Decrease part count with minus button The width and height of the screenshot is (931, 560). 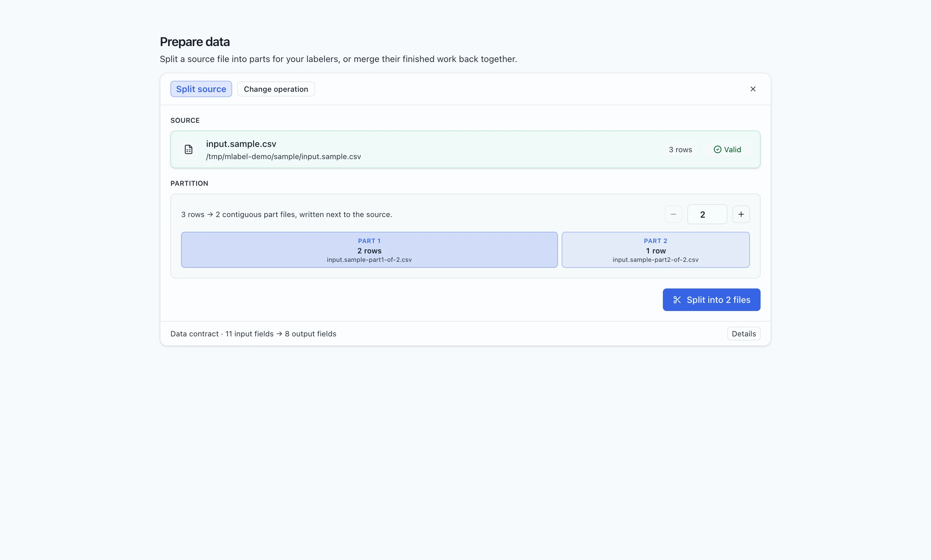673,214
